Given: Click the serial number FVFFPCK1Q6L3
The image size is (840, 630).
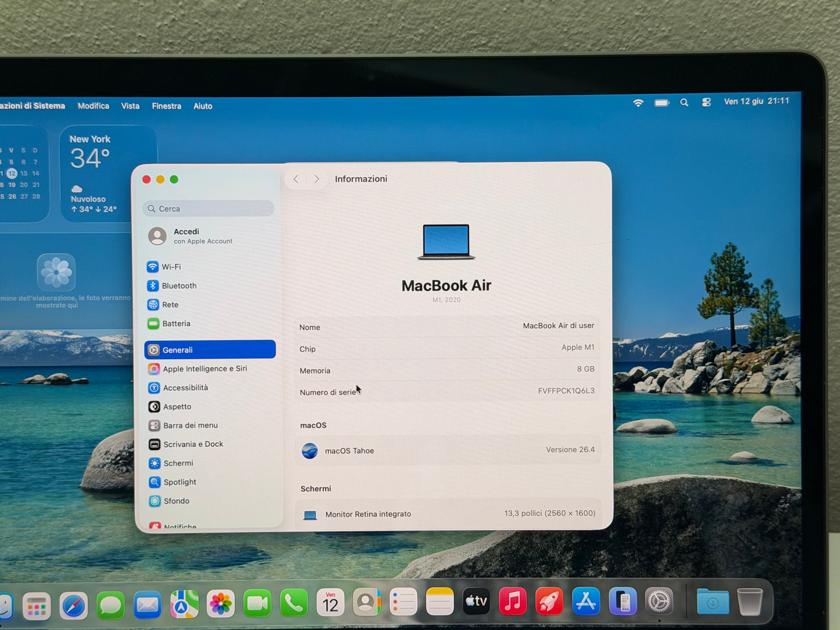Looking at the screenshot, I should point(566,391).
